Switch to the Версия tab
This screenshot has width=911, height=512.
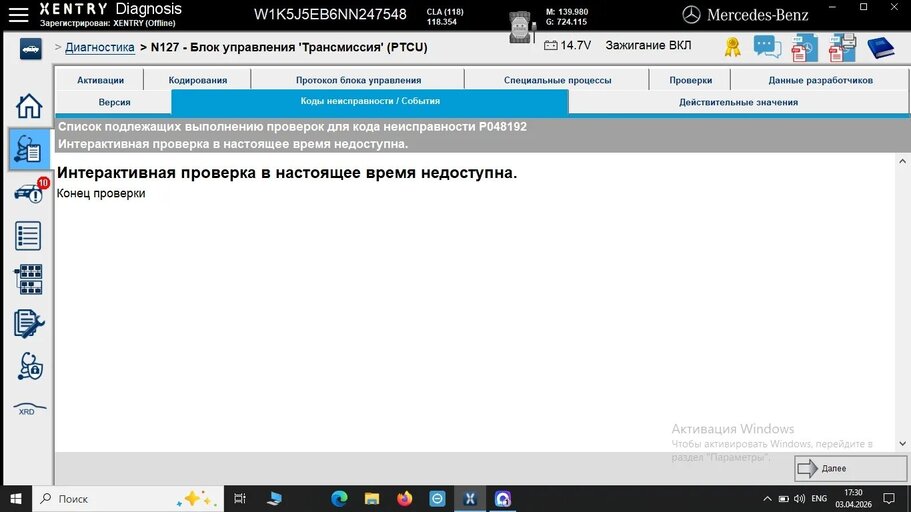[114, 102]
